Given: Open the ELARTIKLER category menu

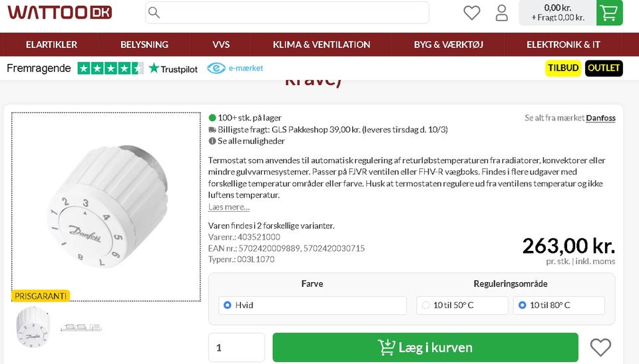Looking at the screenshot, I should click(x=51, y=45).
